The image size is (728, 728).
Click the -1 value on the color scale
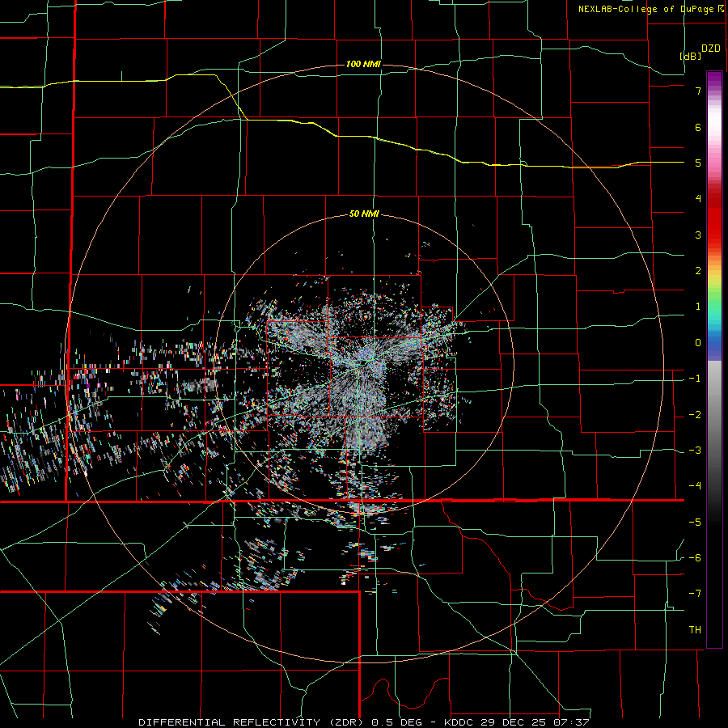(x=695, y=379)
